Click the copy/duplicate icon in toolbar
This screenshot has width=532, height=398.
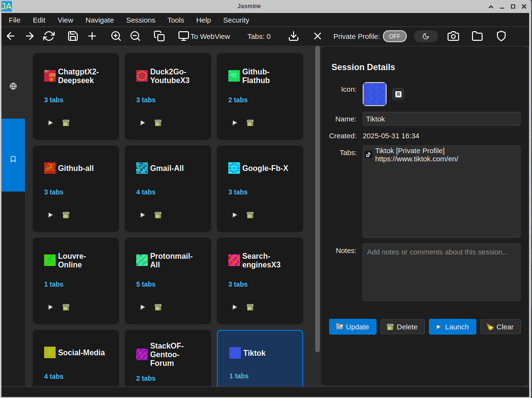coord(159,36)
